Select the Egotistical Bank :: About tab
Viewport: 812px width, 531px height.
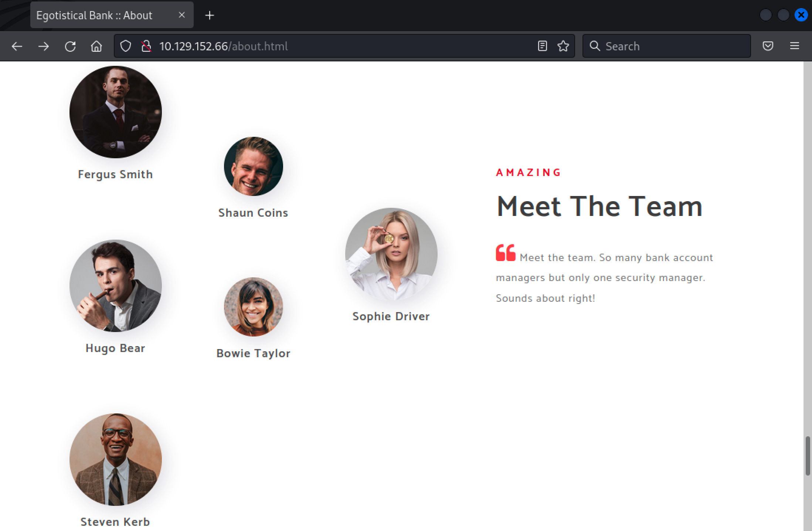tap(95, 16)
